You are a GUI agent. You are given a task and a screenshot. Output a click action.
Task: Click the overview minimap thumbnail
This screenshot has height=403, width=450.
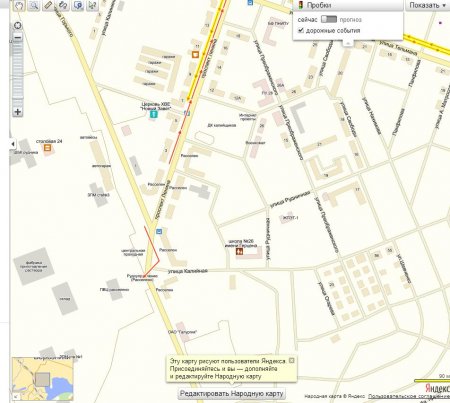tap(43, 379)
